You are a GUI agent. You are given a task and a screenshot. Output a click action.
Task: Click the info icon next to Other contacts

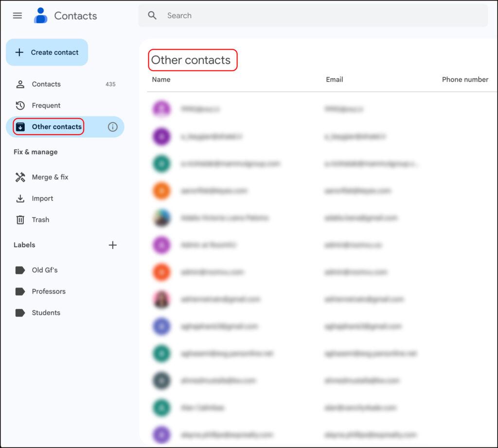(113, 126)
